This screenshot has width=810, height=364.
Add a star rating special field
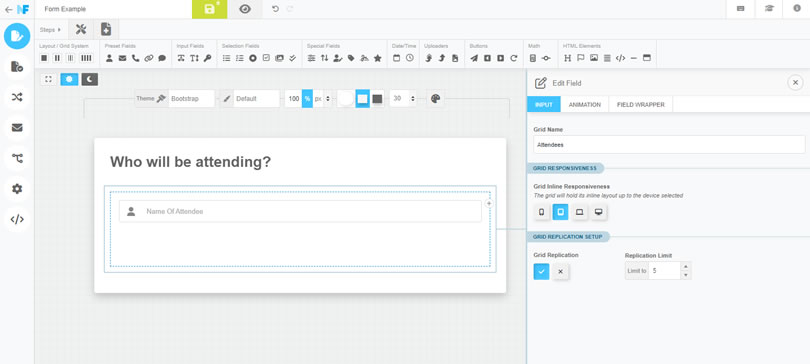tap(378, 58)
